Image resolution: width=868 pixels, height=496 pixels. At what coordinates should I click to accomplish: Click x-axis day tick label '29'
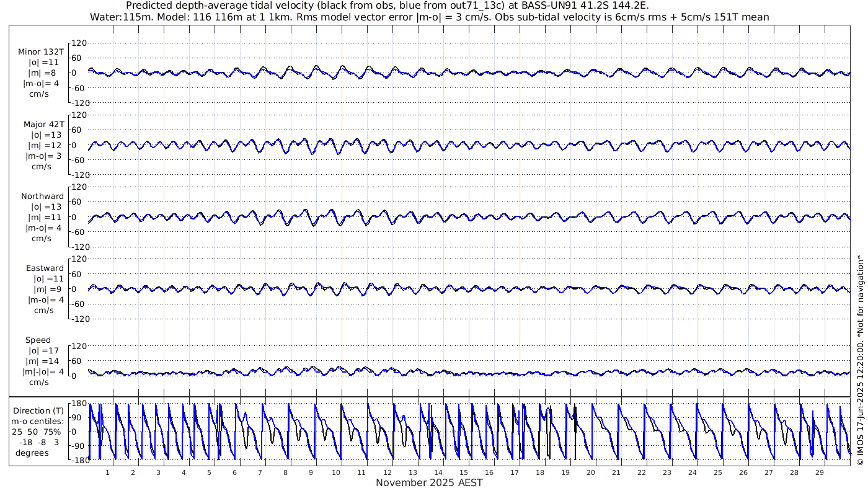[x=819, y=472]
